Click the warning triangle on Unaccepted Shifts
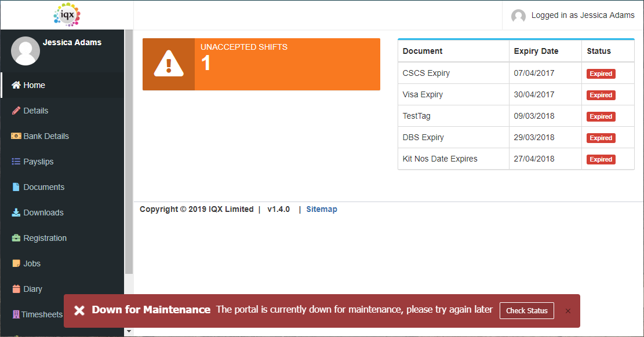The image size is (644, 337). [x=169, y=64]
